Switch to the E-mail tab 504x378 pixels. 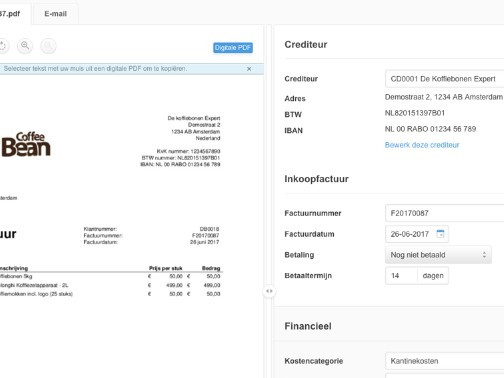coord(56,14)
